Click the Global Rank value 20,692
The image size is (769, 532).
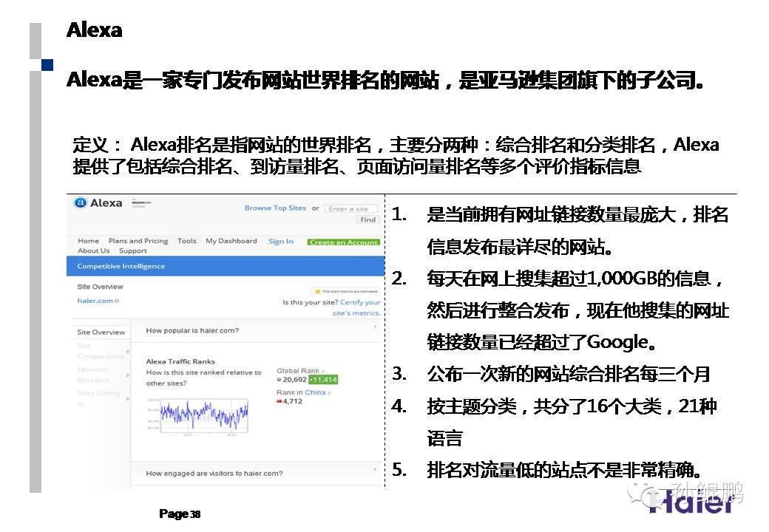pyautogui.click(x=295, y=379)
